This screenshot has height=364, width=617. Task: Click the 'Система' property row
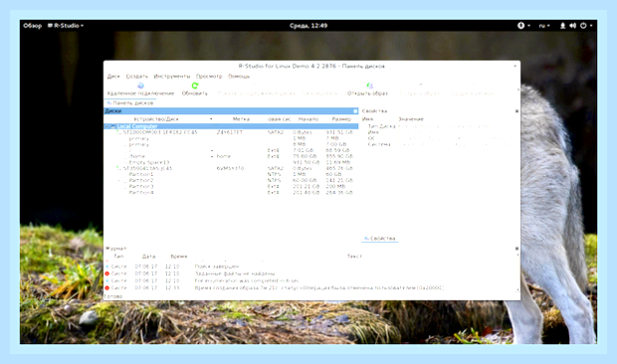tap(440, 144)
